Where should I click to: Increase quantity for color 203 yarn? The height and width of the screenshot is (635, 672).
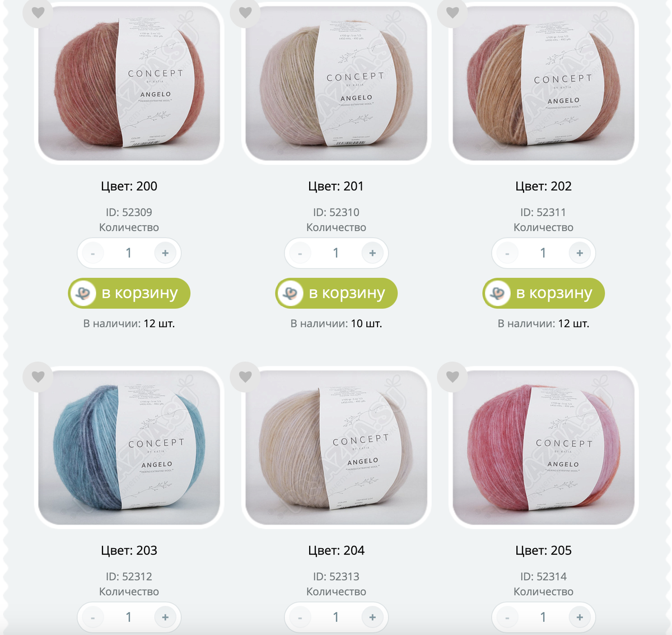pyautogui.click(x=165, y=617)
